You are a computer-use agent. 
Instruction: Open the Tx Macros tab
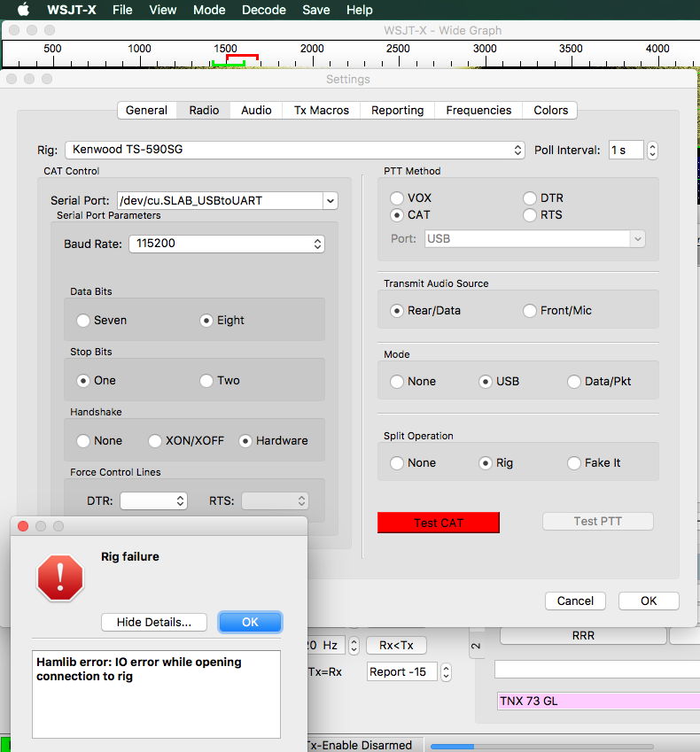(x=322, y=111)
